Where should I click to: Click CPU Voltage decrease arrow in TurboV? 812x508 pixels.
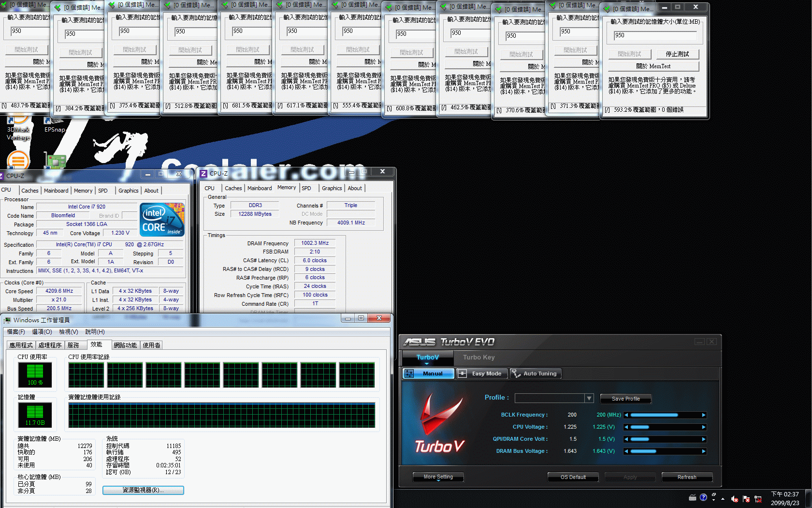pyautogui.click(x=626, y=427)
